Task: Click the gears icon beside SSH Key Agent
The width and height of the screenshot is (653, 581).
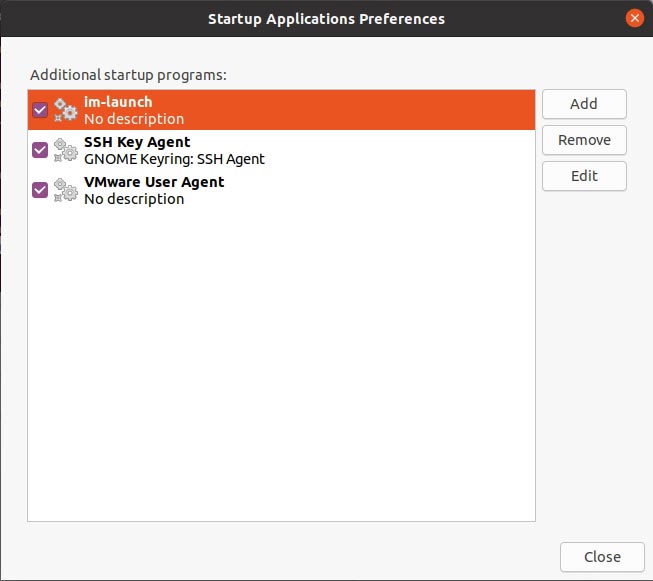Action: pyautogui.click(x=66, y=150)
